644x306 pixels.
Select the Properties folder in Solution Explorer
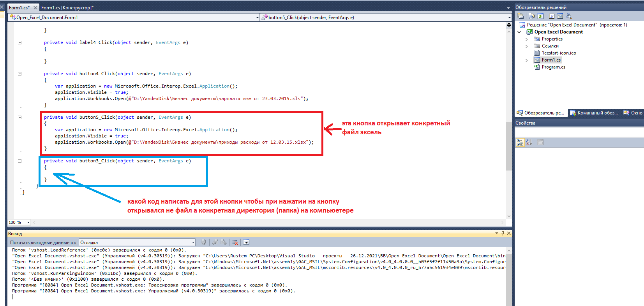(552, 39)
